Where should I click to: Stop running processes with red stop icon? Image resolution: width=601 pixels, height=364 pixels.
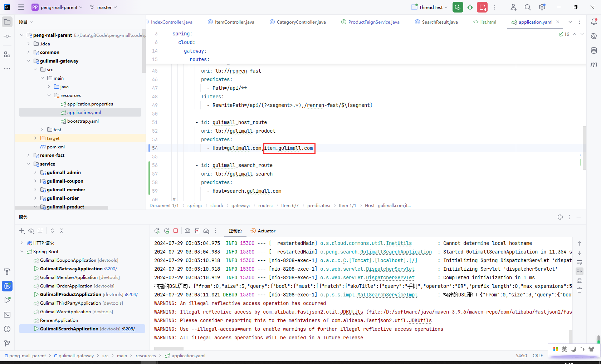(x=482, y=7)
